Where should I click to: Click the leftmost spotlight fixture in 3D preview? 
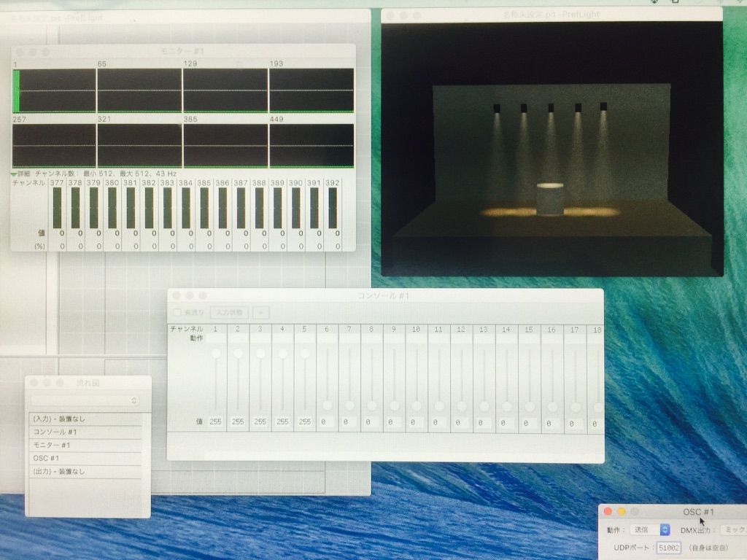[x=497, y=109]
